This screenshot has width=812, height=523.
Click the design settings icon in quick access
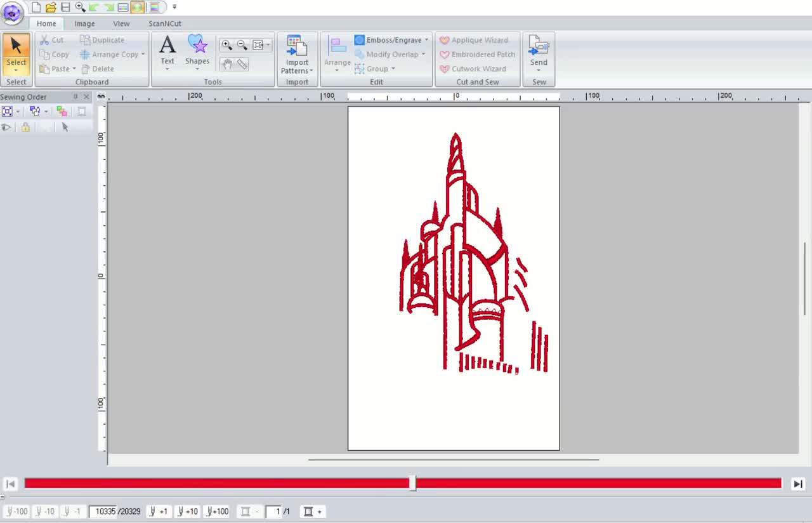pyautogui.click(x=123, y=7)
